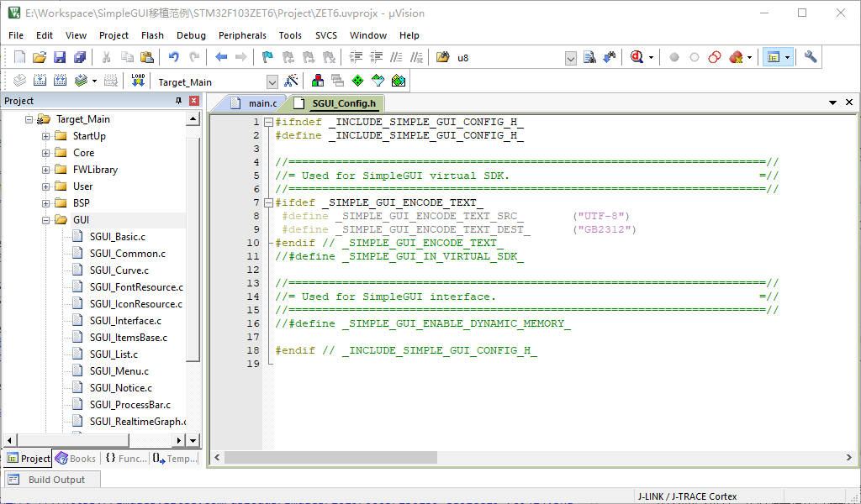Image resolution: width=861 pixels, height=504 pixels.
Task: Save the current file
Action: [60, 57]
